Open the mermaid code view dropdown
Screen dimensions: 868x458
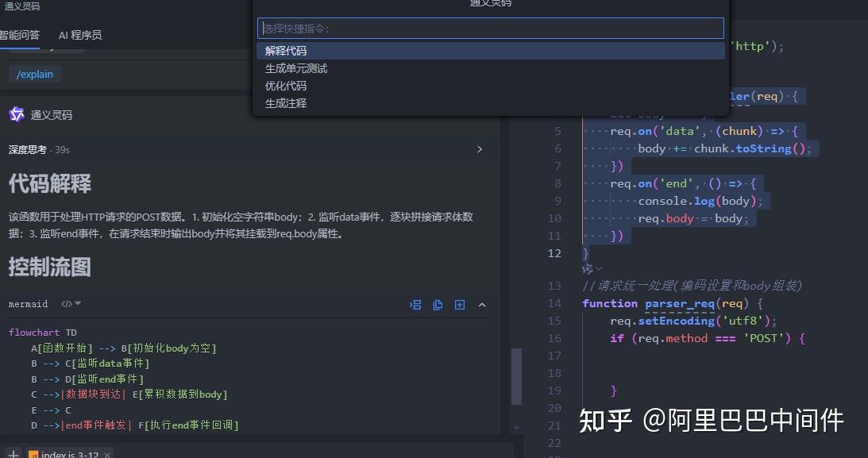pos(71,304)
